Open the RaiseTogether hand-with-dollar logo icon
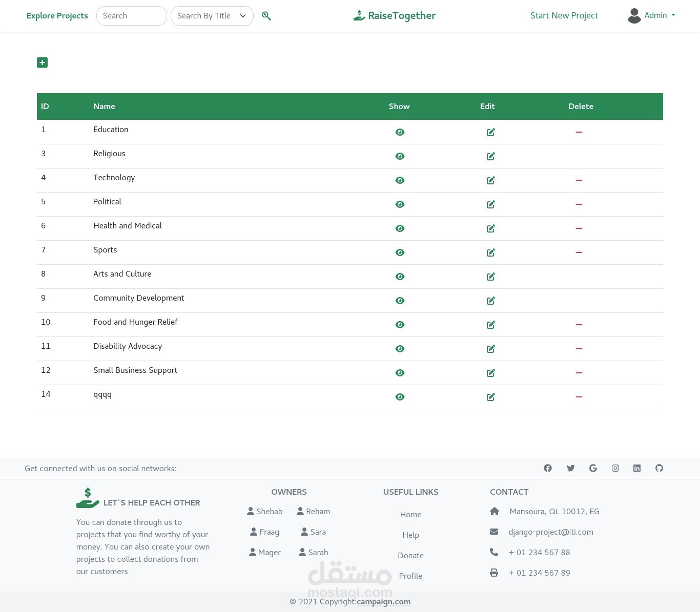700x612 pixels. 359,15
